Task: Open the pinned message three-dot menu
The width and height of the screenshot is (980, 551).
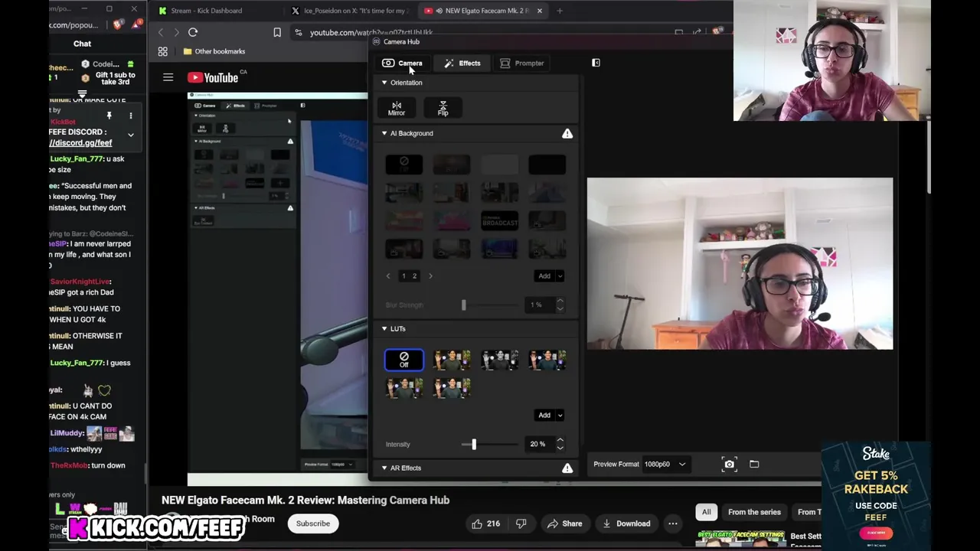Action: pyautogui.click(x=130, y=116)
